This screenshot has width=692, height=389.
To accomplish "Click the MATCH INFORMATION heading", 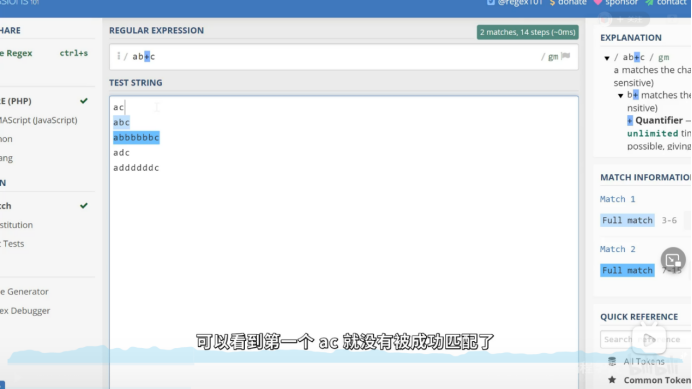I will click(645, 177).
